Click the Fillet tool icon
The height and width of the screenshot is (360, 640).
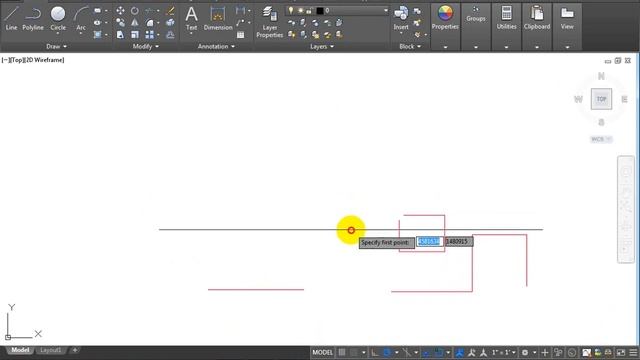pos(150,22)
